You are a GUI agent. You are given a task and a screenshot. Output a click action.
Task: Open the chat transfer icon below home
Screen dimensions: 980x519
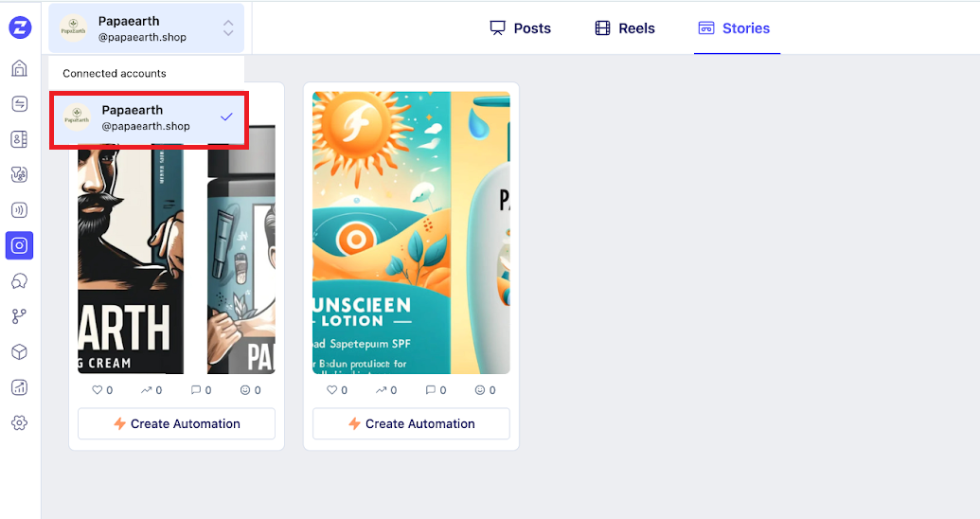19,104
